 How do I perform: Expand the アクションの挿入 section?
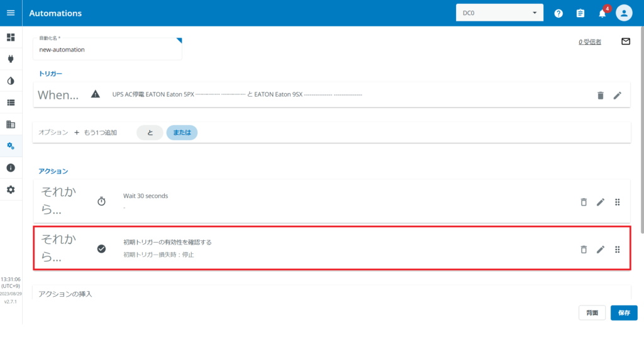point(65,294)
